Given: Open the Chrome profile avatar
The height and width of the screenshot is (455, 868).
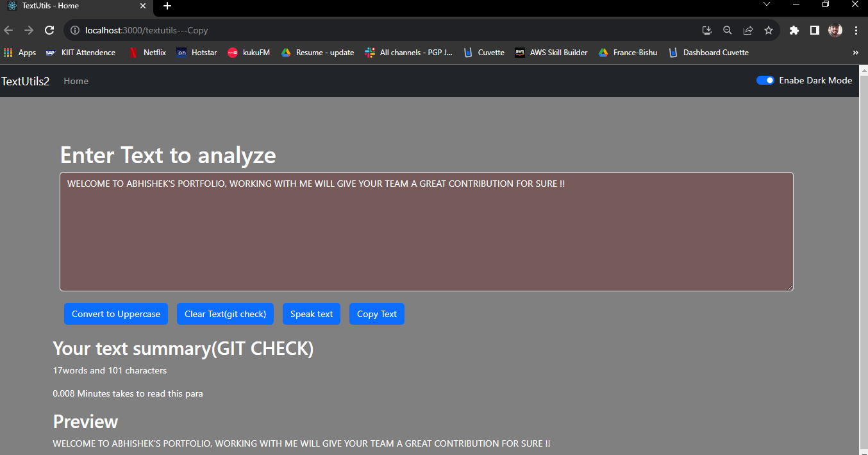Looking at the screenshot, I should [x=835, y=30].
